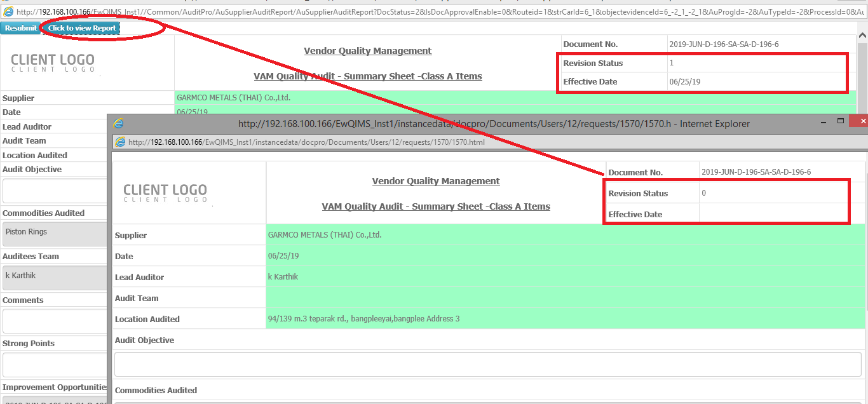
Task: Click Commodities Audited label in popup
Action: pyautogui.click(x=156, y=390)
